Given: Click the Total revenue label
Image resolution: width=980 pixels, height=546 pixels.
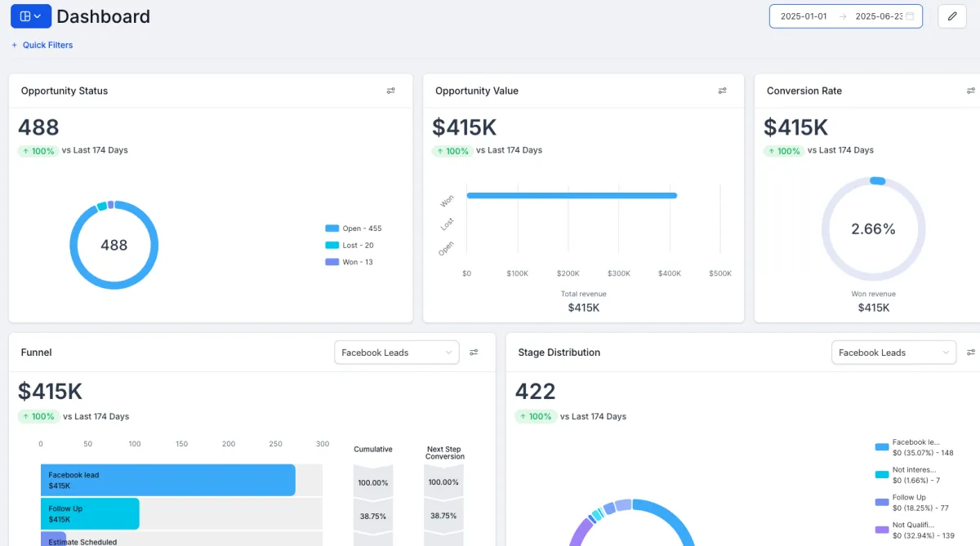Looking at the screenshot, I should (584, 294).
